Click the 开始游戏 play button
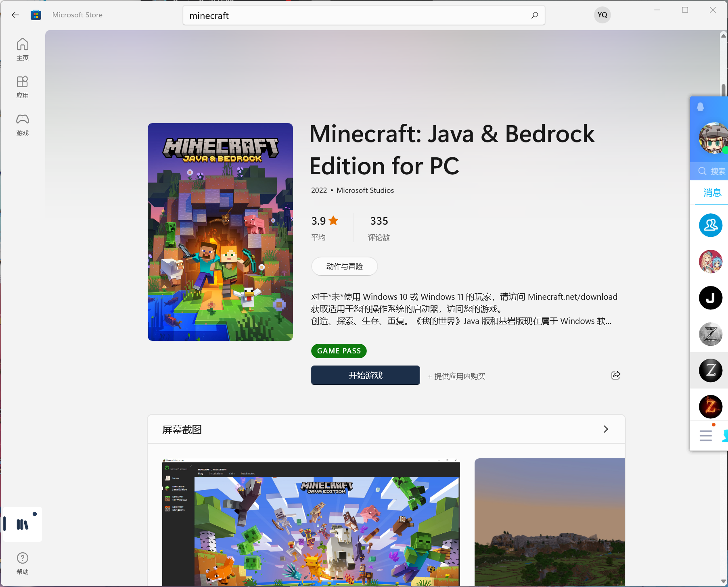 365,375
